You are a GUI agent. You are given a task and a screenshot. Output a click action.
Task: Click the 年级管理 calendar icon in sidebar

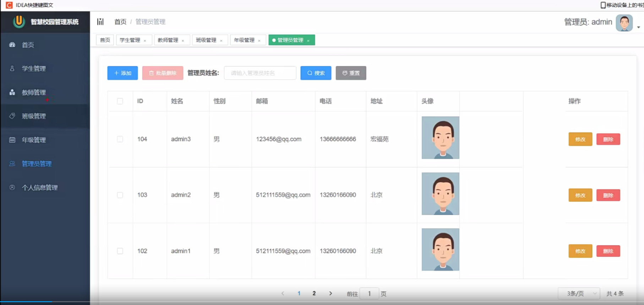point(12,140)
